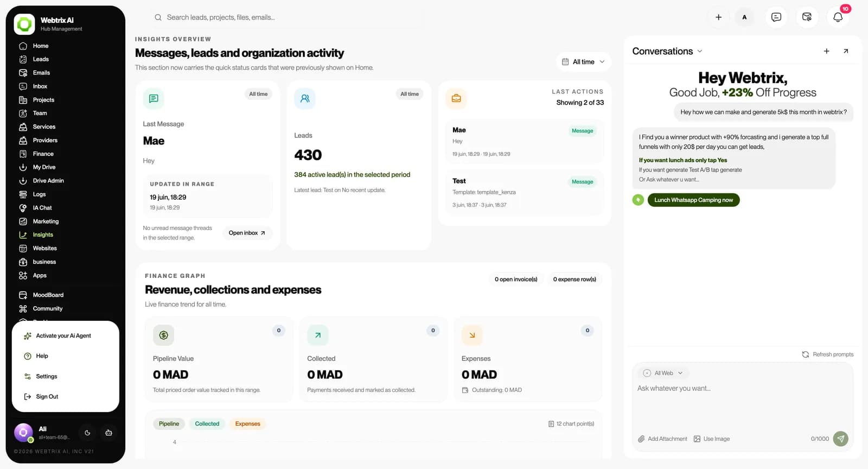Expand the Conversations panel with the arrow icon
The image size is (868, 469).
coord(846,51)
